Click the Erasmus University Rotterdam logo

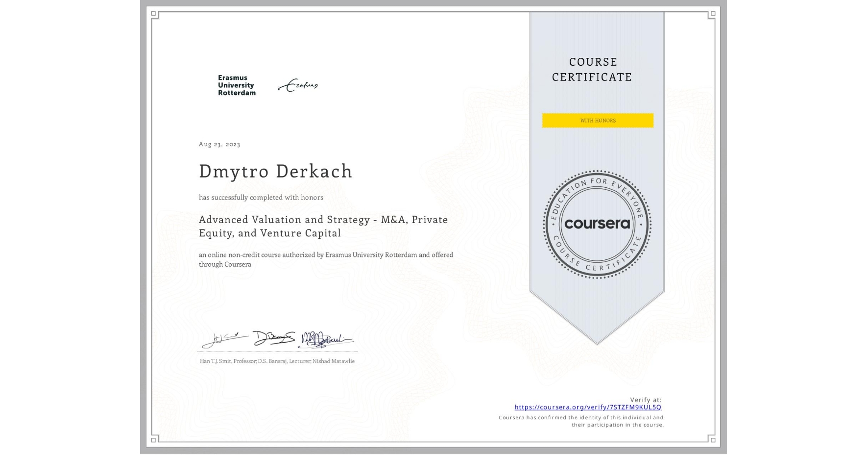coord(236,85)
